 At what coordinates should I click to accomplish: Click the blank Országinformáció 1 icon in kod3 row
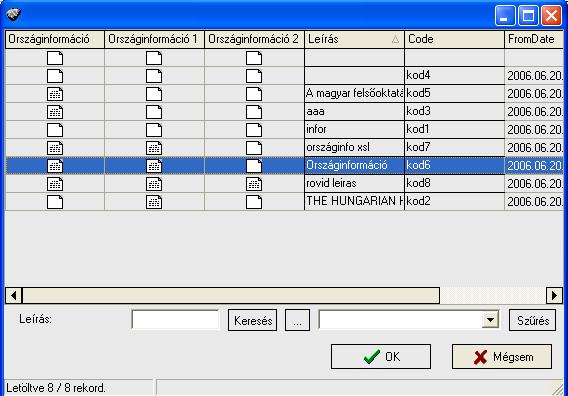coord(154,112)
